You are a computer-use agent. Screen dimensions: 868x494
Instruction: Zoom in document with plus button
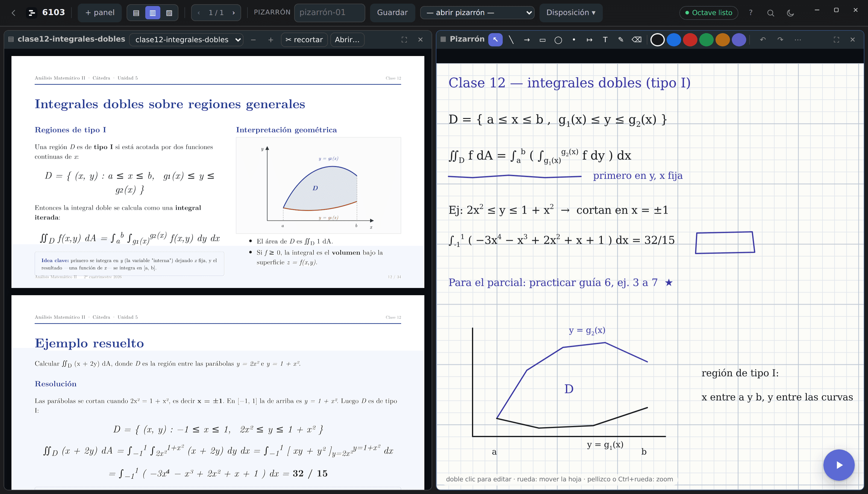(x=271, y=40)
